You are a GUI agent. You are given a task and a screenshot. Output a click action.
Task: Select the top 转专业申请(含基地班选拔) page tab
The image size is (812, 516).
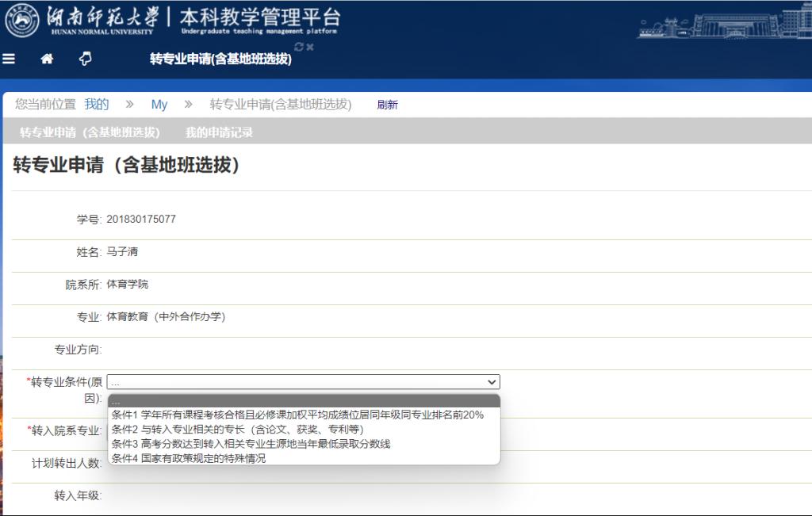click(220, 59)
